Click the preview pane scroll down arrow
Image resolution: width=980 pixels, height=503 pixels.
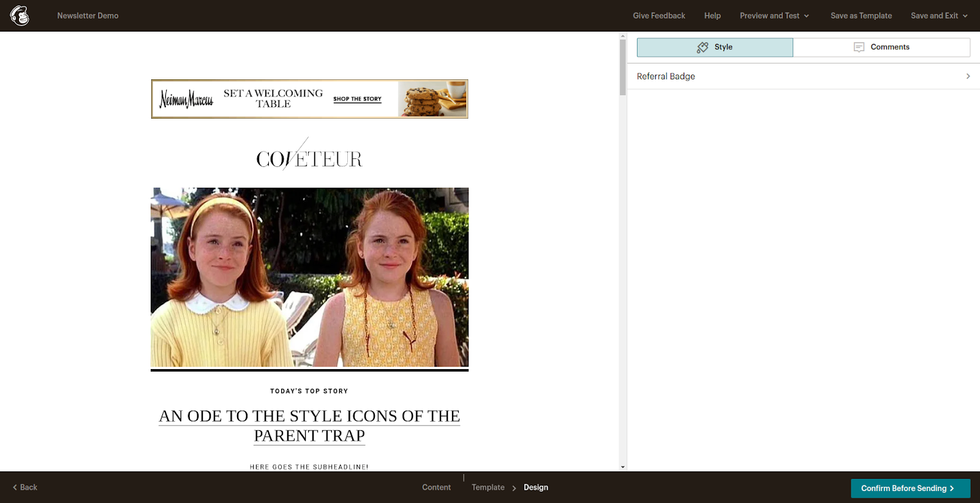pos(622,466)
